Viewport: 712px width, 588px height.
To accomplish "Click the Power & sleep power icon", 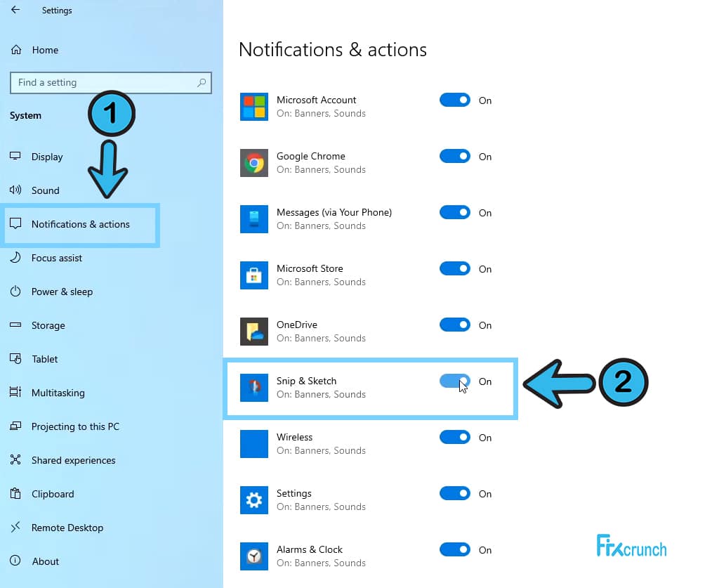I will (15, 292).
